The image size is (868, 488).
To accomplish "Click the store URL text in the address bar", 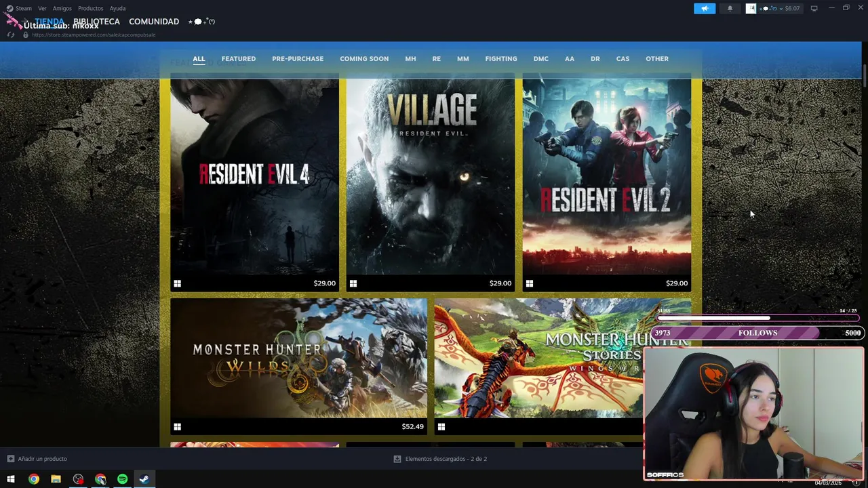I will [x=94, y=35].
